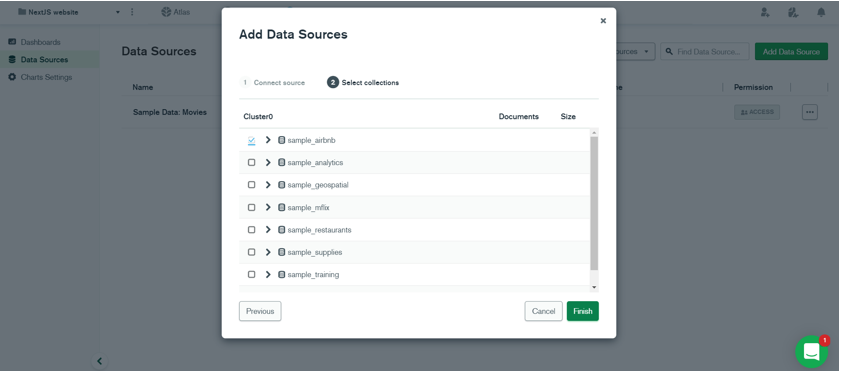The height and width of the screenshot is (373, 841).
Task: Click the Finish button
Action: click(x=582, y=311)
